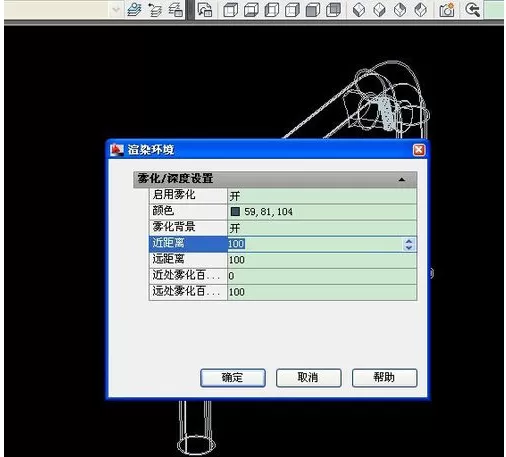Screen dimensions: 506x457
Task: Open the Layer States Manager icon
Action: point(175,10)
